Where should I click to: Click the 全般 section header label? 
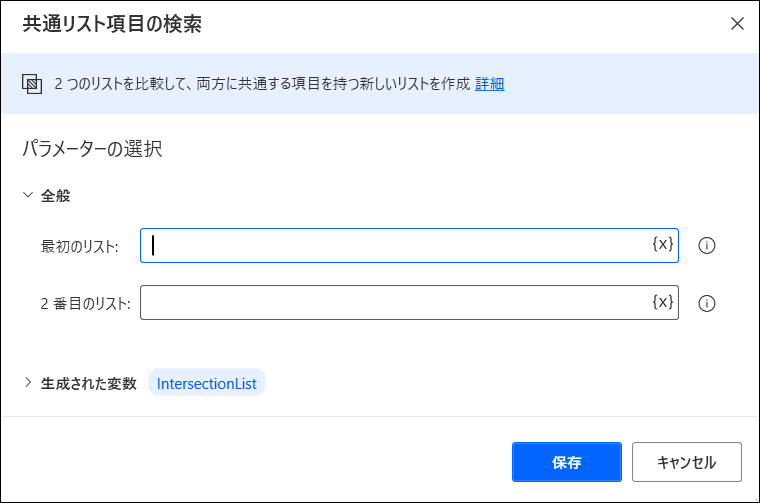click(55, 196)
